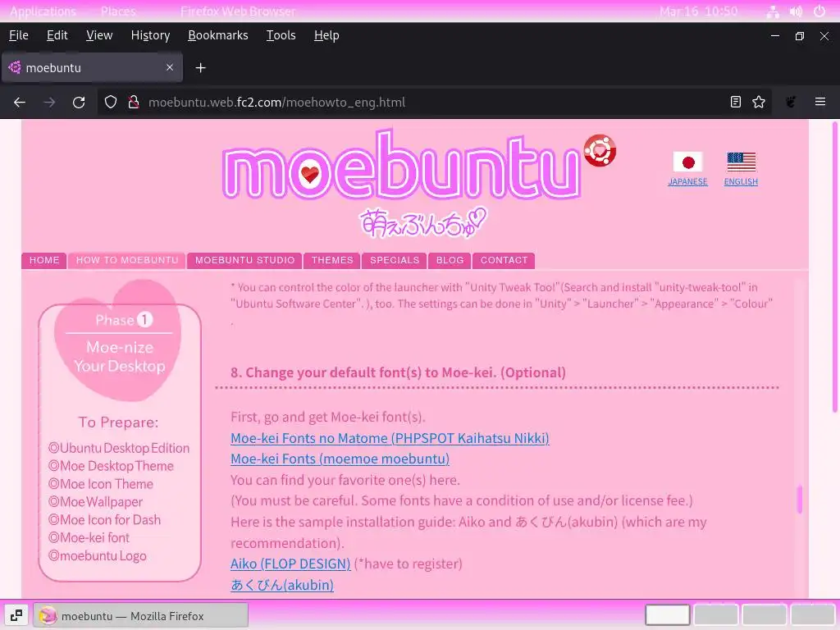Open the volume icon in top panel
The width and height of the screenshot is (840, 630).
[796, 11]
